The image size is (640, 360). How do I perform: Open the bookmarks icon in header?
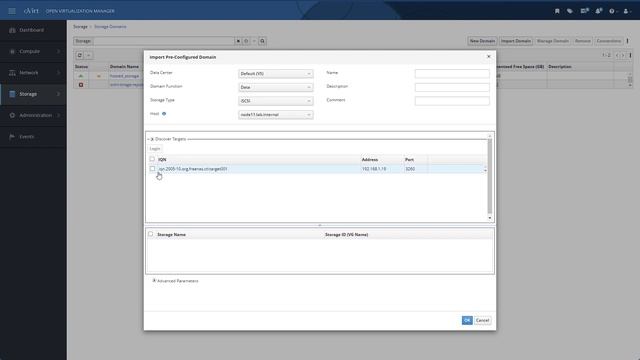coord(557,11)
